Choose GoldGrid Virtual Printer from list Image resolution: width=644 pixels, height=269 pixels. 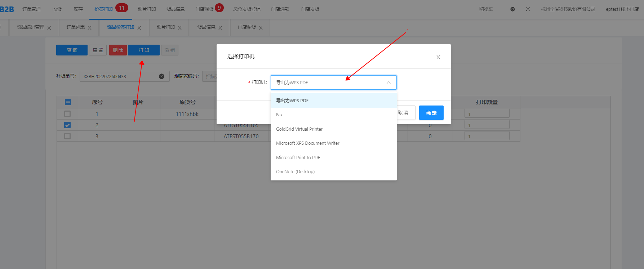click(x=299, y=129)
